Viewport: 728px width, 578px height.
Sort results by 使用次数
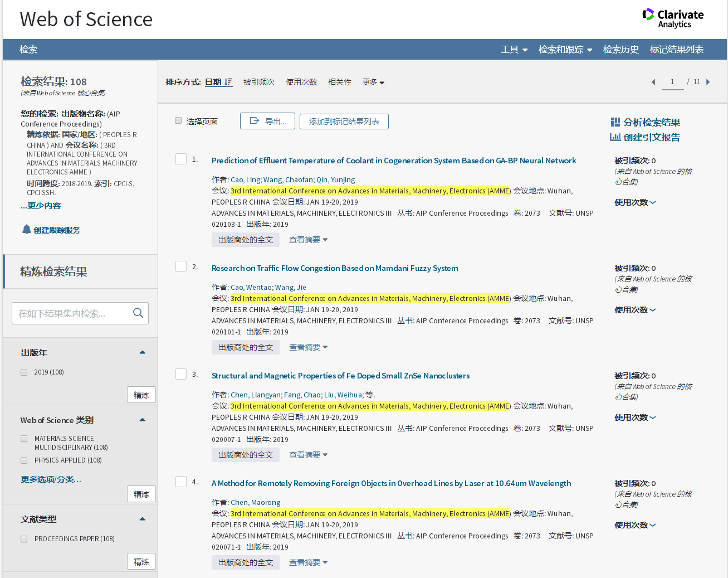pyautogui.click(x=301, y=82)
